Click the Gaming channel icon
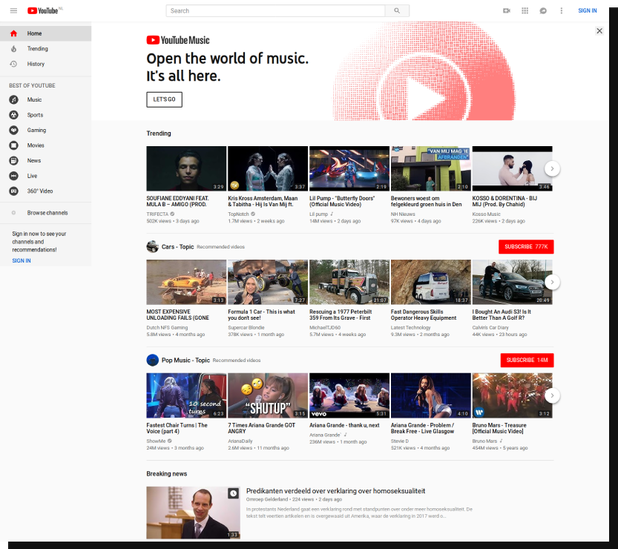The image size is (618, 549). coord(13,130)
